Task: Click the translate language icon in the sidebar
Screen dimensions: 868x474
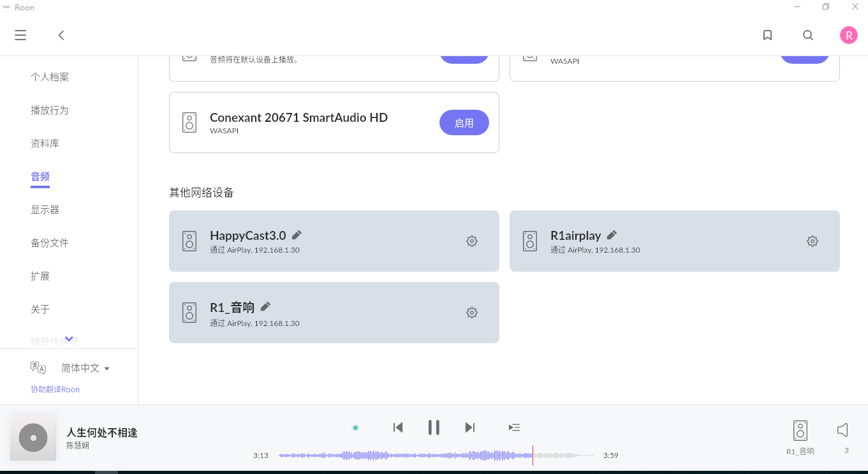Action: pyautogui.click(x=38, y=367)
